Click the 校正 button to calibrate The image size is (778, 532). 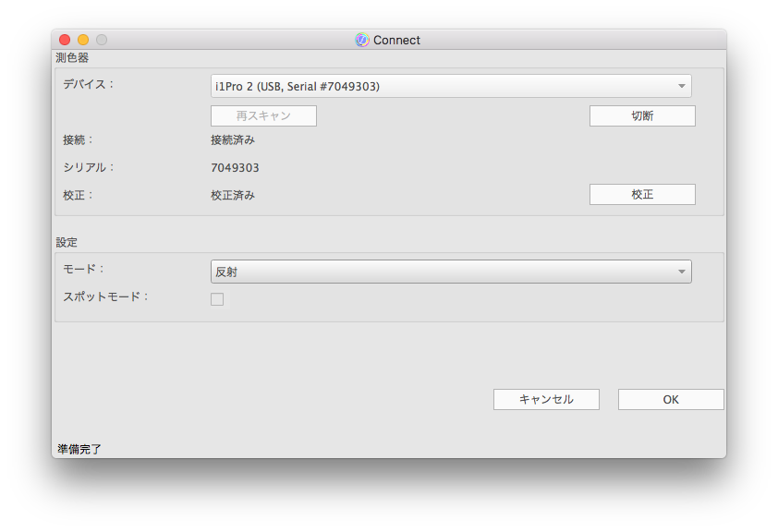[642, 194]
